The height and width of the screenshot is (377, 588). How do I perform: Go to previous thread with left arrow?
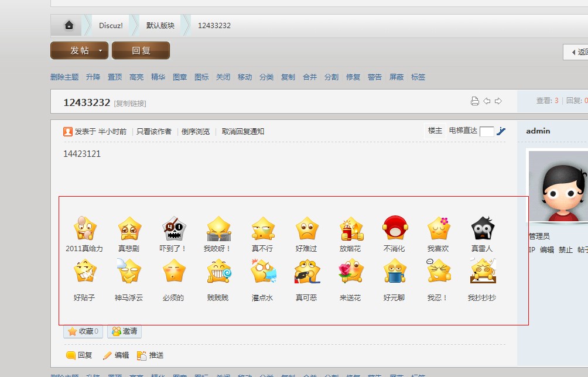pyautogui.click(x=487, y=101)
